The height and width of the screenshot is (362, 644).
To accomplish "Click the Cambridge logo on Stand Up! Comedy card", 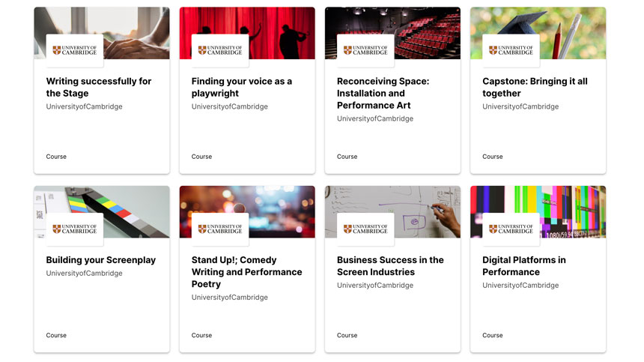I will 219,229.
